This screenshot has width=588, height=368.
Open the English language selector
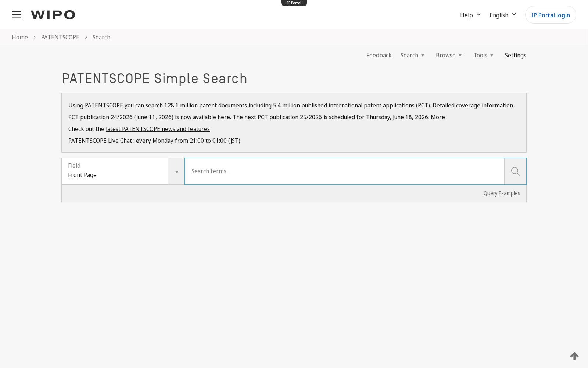click(x=503, y=15)
